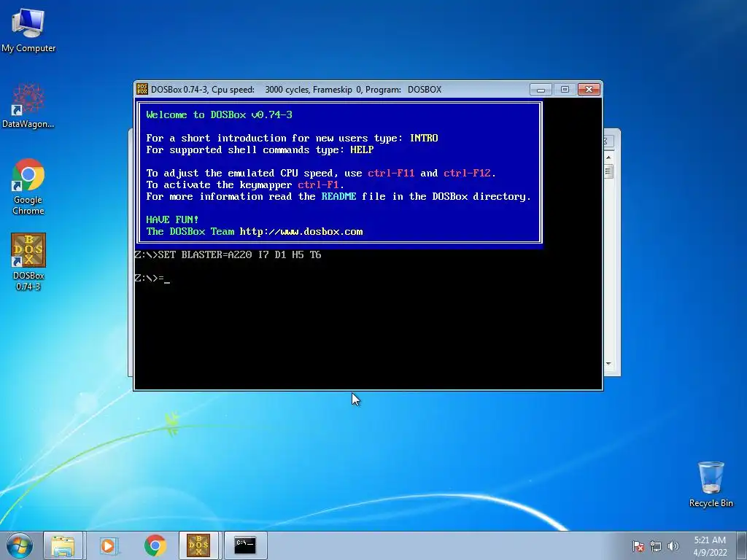This screenshot has height=560, width=747.
Task: Click the yellow HELP word
Action: [x=362, y=149]
